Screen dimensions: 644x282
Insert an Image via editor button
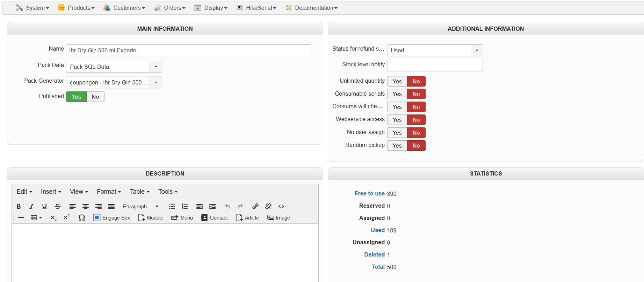[278, 218]
